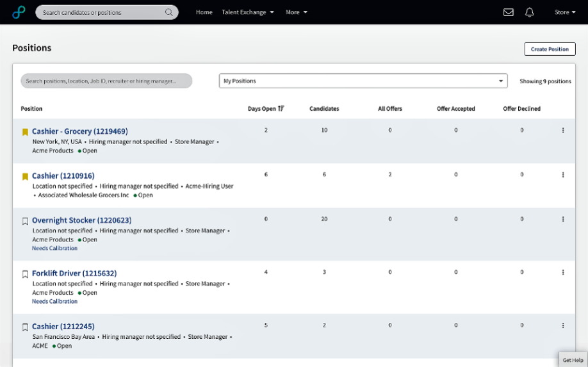Open the More navigation menu
This screenshot has width=588, height=367.
(297, 12)
